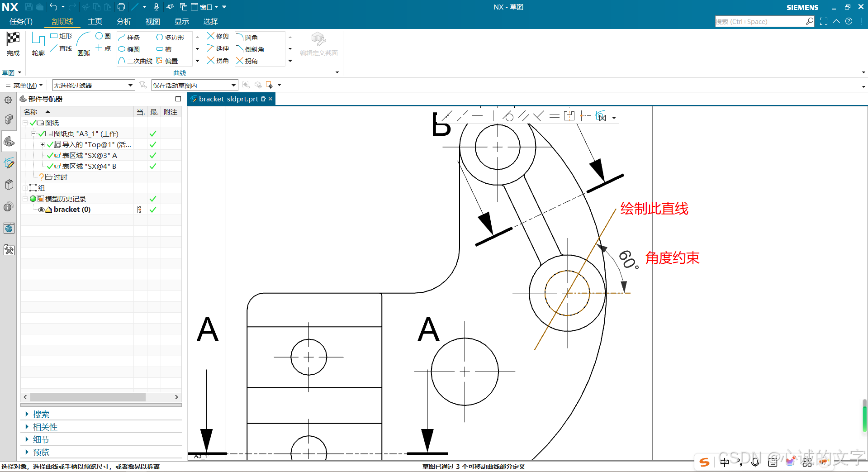Select the Profile (轮廓) tool
The width and height of the screenshot is (868, 472).
pyautogui.click(x=38, y=44)
